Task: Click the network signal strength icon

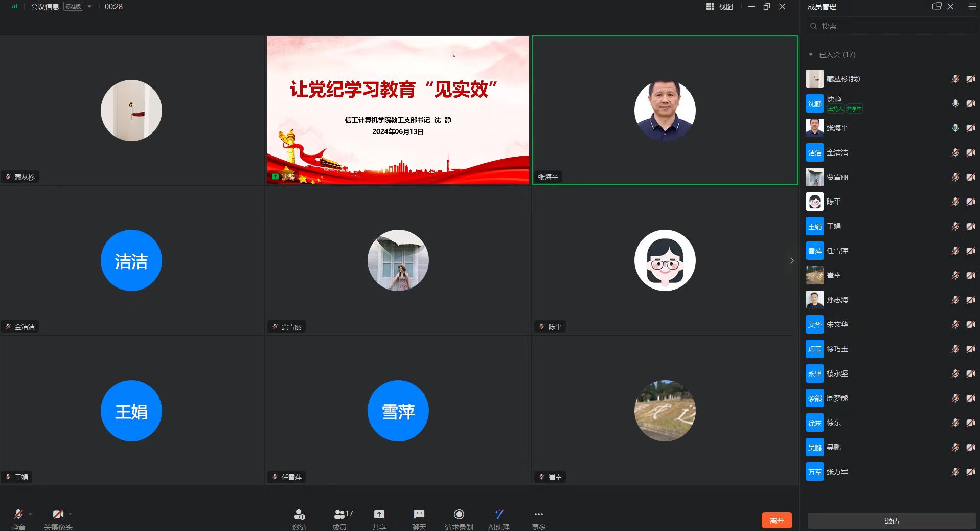Action: [x=14, y=7]
